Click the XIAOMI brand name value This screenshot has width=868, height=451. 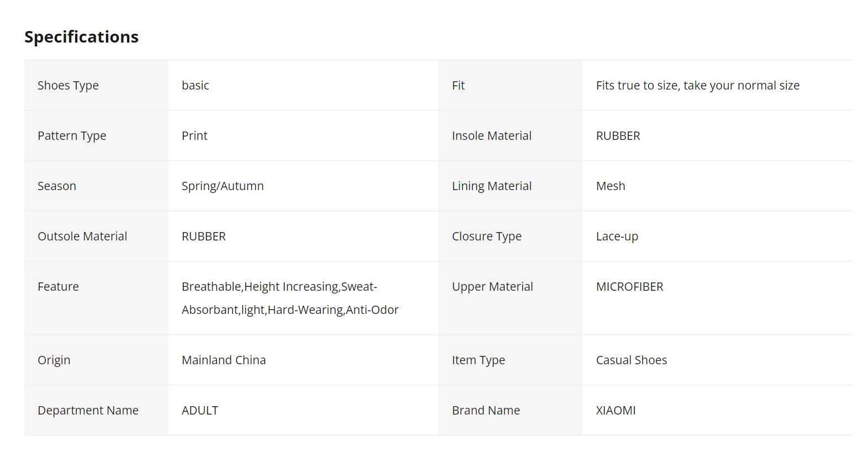(616, 410)
